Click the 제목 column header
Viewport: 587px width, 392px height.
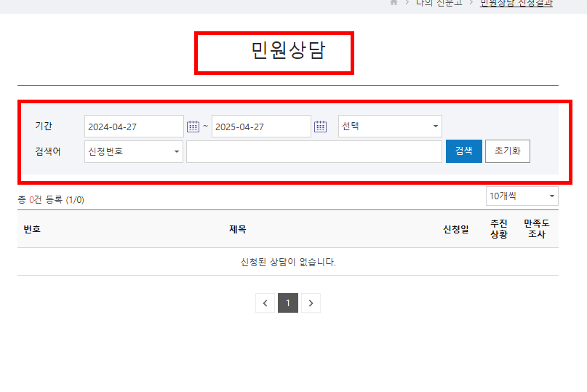pos(238,229)
